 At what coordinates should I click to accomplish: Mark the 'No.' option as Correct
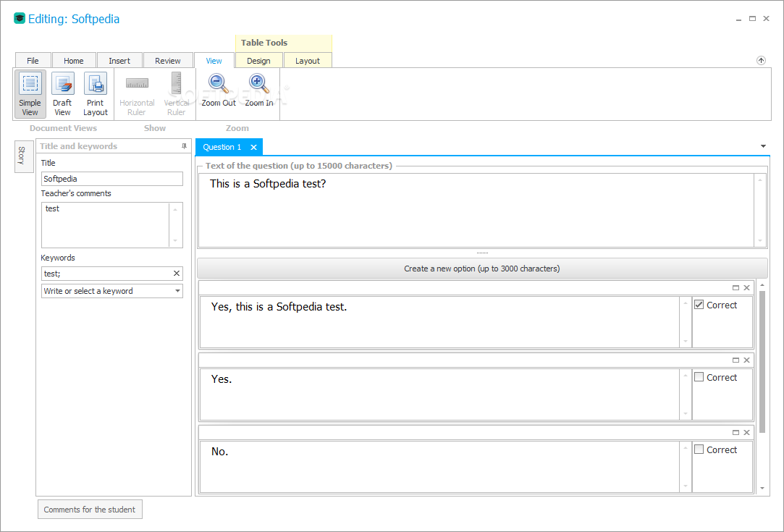pos(699,449)
